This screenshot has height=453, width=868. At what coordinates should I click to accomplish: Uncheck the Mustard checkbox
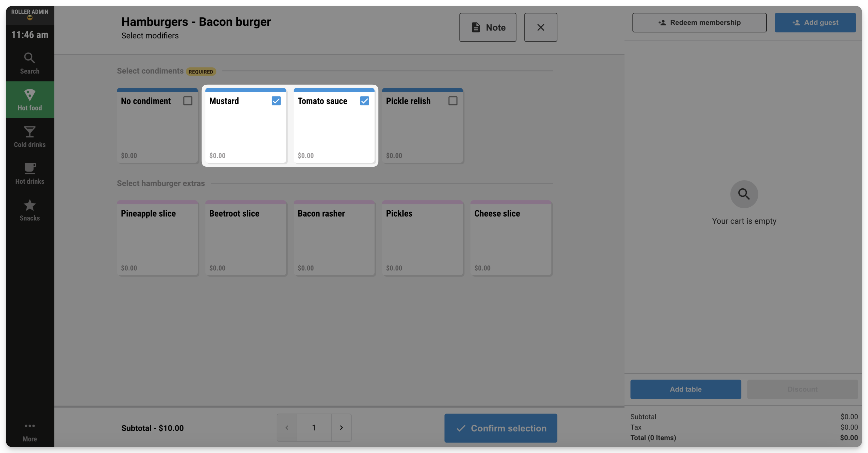(276, 101)
